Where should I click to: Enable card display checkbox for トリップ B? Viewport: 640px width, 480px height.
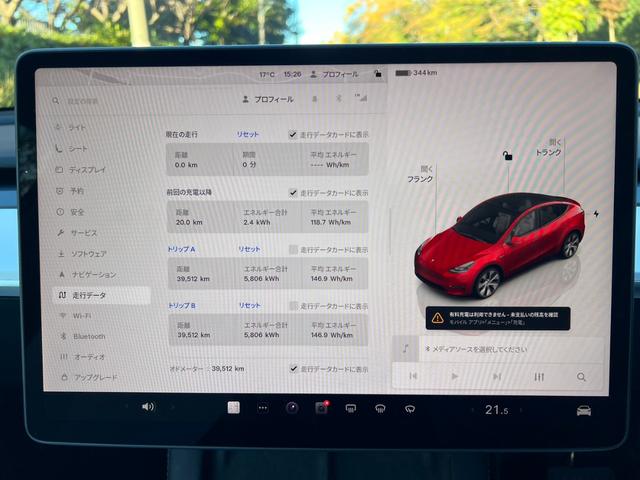click(x=293, y=306)
